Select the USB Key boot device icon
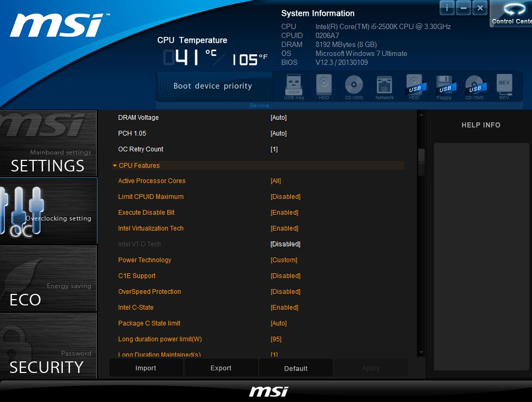This screenshot has width=532, height=402. (x=294, y=87)
